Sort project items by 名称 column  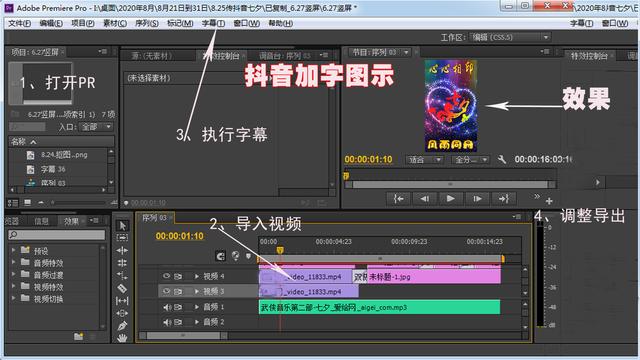61,142
